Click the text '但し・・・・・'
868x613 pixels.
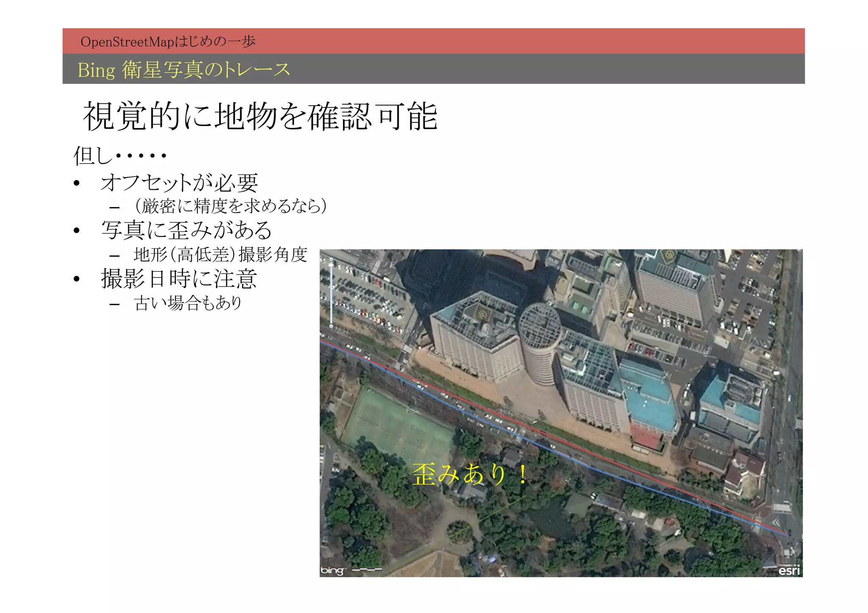click(x=120, y=155)
